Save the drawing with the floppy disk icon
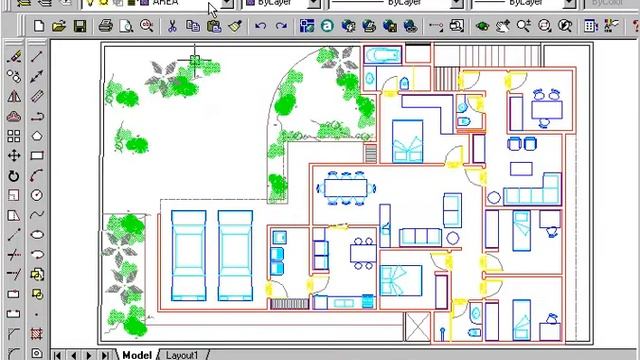 (x=80, y=26)
